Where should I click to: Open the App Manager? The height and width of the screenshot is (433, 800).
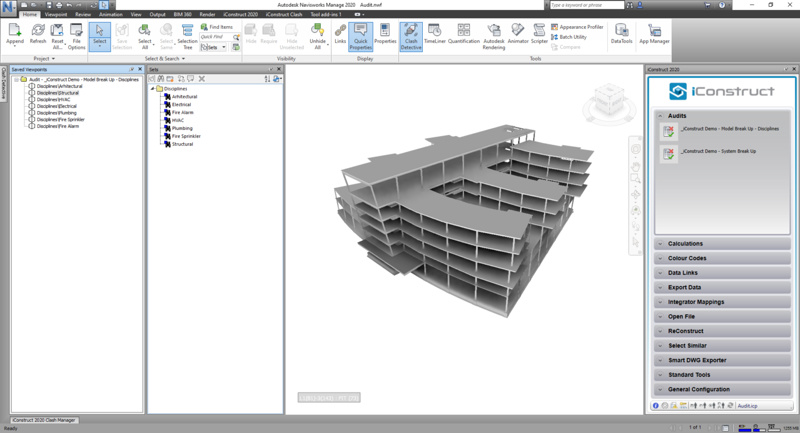click(654, 35)
